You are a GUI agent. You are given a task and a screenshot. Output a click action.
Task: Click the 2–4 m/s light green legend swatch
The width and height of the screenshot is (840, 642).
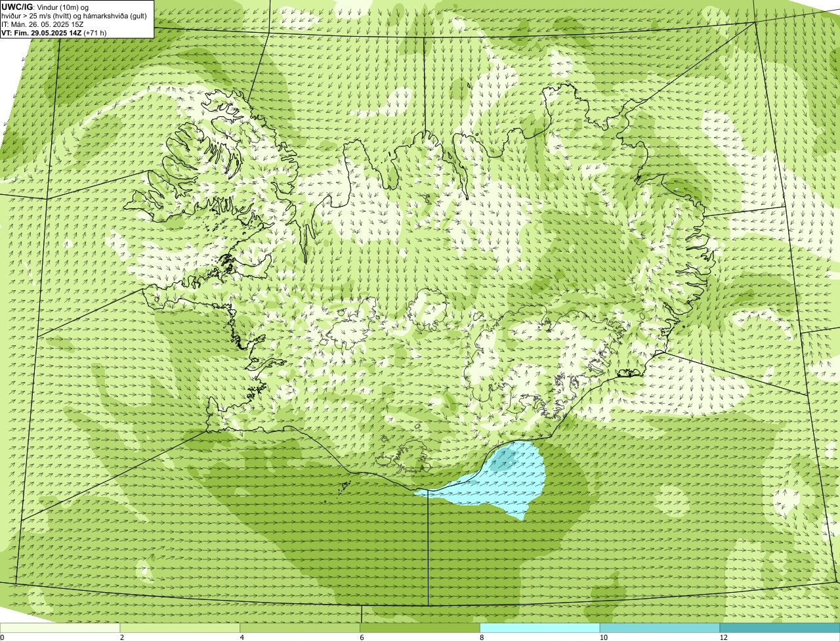(x=180, y=628)
